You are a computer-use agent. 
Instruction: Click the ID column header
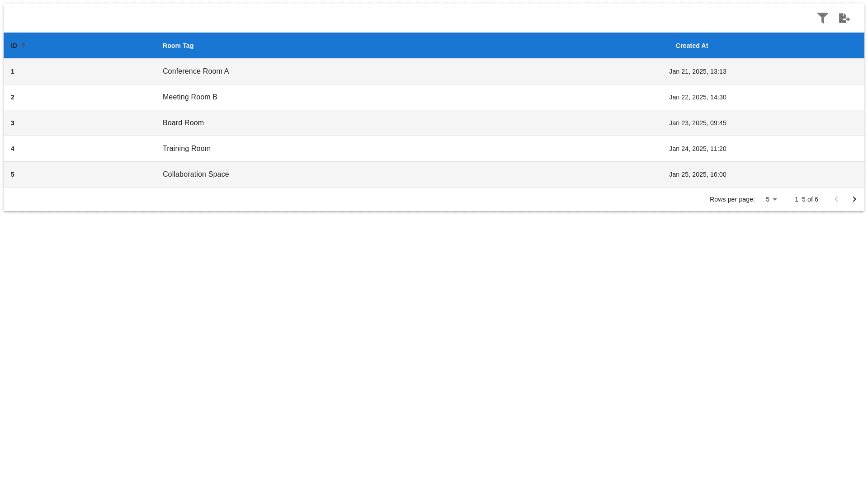(14, 46)
